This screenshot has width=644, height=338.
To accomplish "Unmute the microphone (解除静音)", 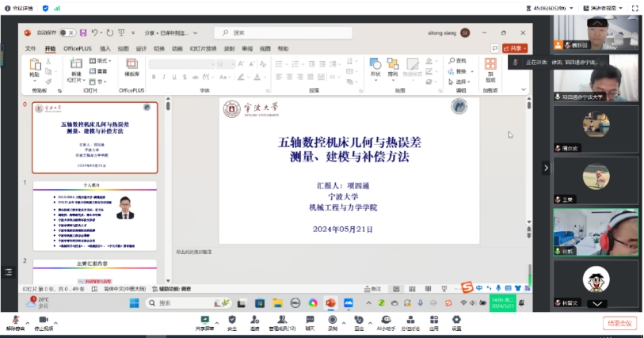I will coord(15,321).
